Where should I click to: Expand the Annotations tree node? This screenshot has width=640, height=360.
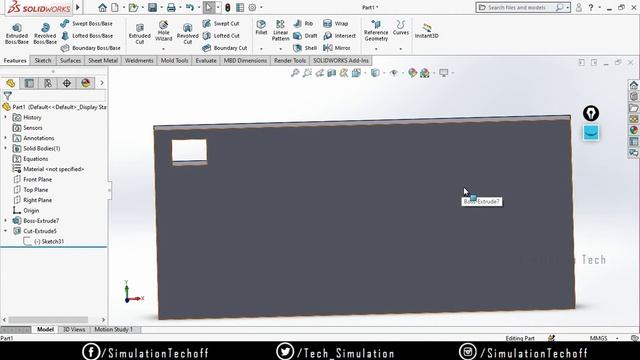click(x=6, y=138)
